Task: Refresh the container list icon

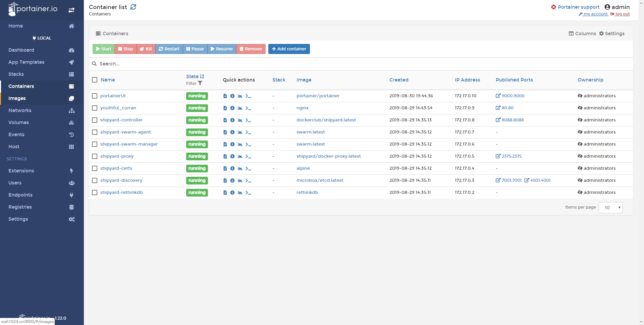Action: tap(133, 7)
